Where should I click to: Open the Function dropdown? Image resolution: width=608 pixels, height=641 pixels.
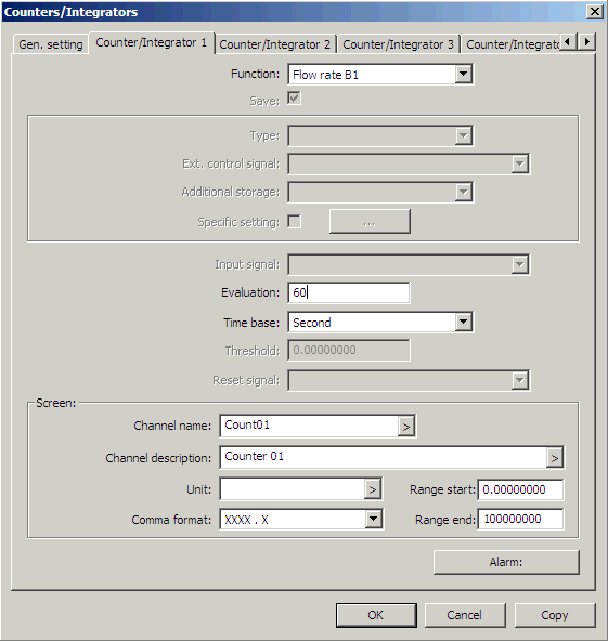[x=463, y=74]
